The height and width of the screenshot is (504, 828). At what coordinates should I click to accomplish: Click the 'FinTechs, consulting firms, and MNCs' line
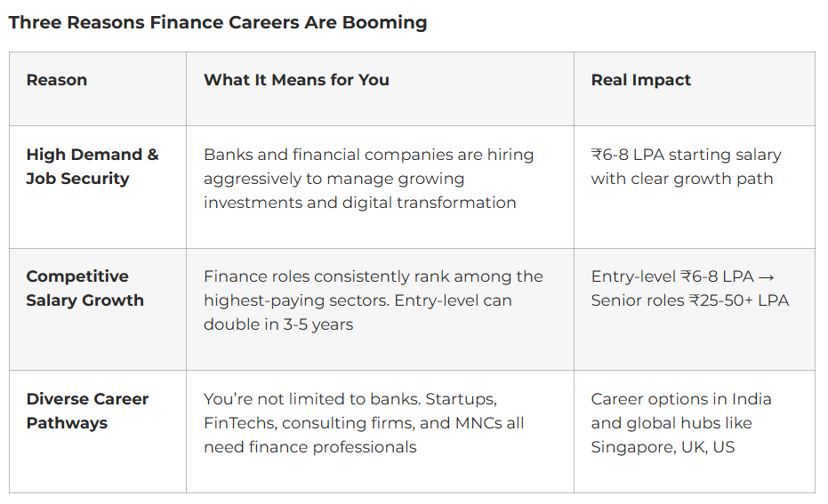tap(364, 423)
